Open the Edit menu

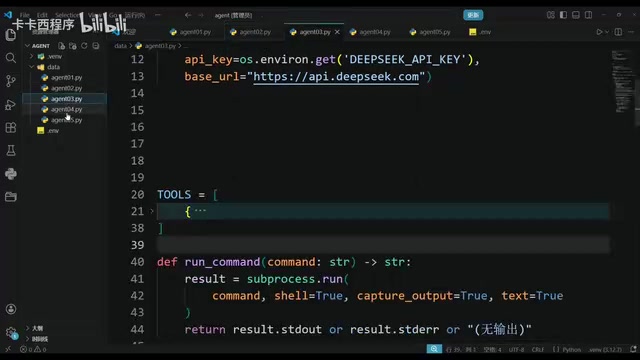(42, 15)
